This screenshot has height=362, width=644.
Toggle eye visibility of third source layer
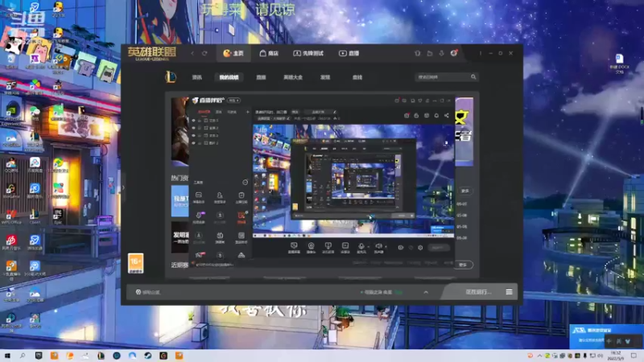193,135
